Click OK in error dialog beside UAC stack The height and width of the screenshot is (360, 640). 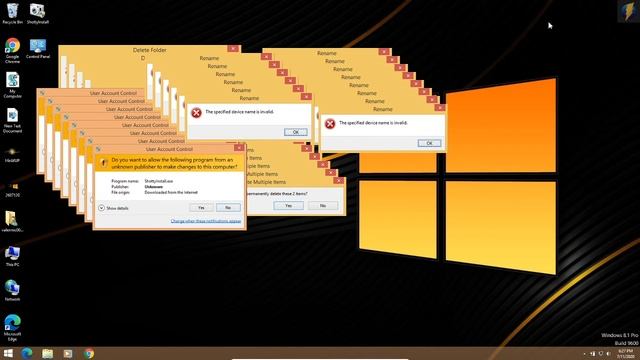pyautogui.click(x=296, y=132)
